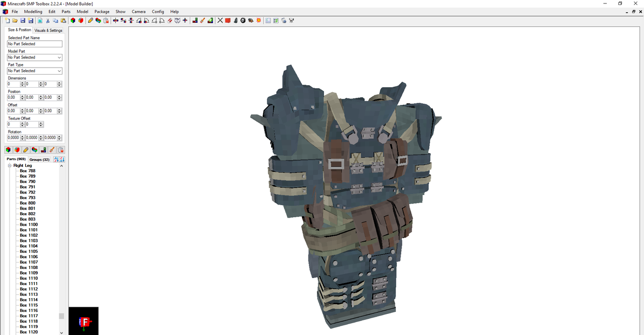Screen dimensions: 644x335
Task: Click the black ball icon in toolbar
Action: click(243, 21)
